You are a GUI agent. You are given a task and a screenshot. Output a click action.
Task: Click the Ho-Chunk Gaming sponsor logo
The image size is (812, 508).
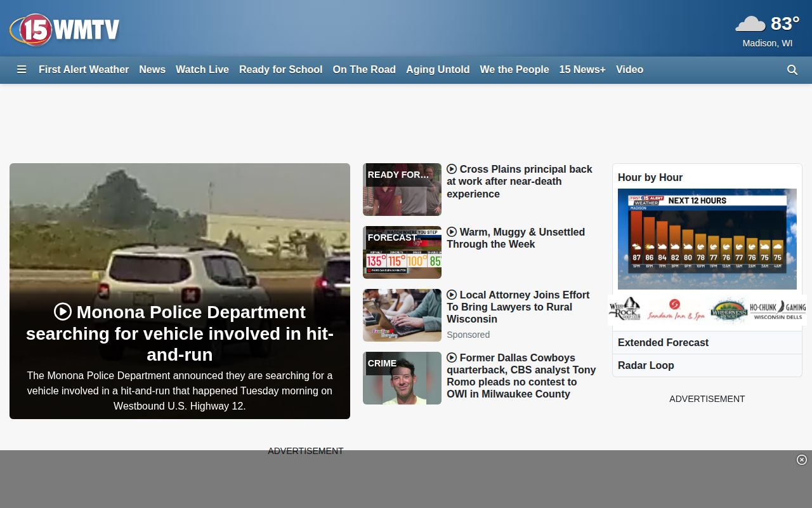point(778,311)
